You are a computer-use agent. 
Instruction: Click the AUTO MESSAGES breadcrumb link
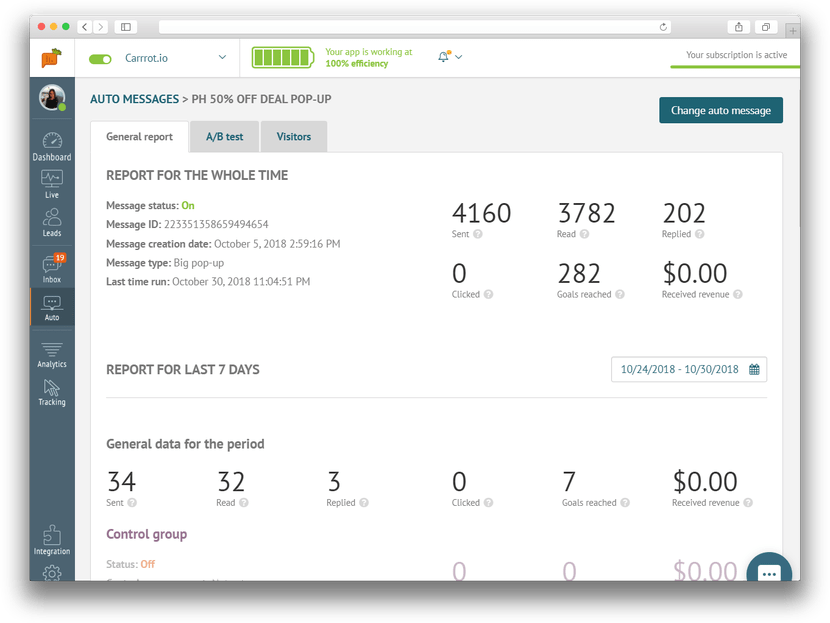(133, 99)
